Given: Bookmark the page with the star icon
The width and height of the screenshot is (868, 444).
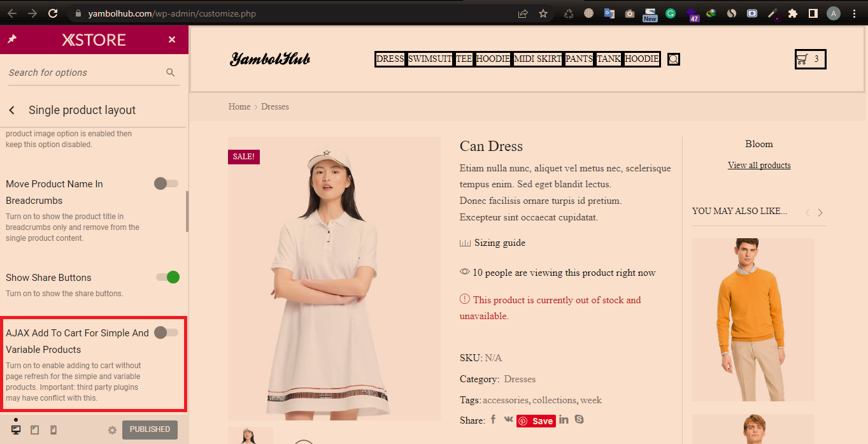Looking at the screenshot, I should pyautogui.click(x=543, y=13).
